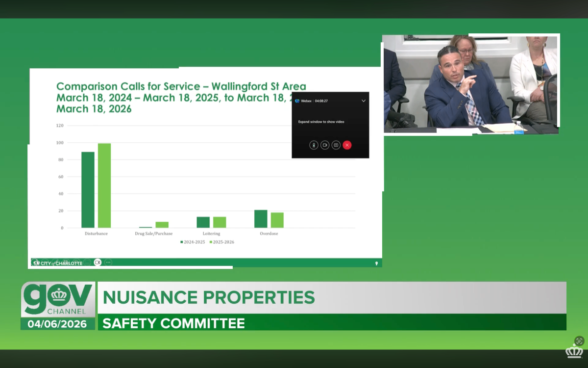This screenshot has height=368, width=588.
Task: Click the crown logo watermark
Action: click(574, 351)
